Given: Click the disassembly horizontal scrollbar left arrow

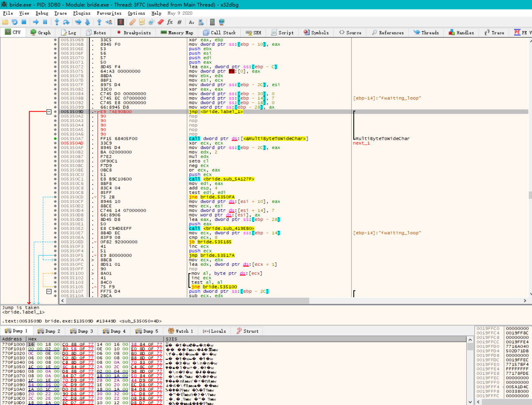Looking at the screenshot, I should coord(62,301).
